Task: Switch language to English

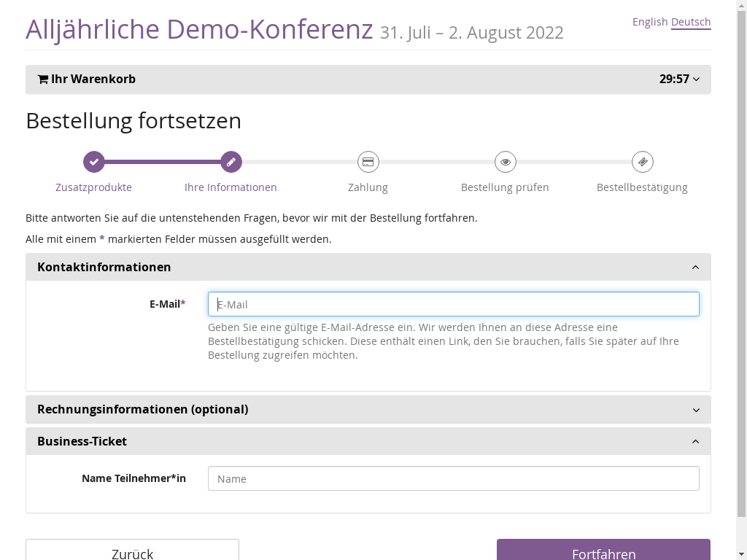Action: [x=649, y=22]
